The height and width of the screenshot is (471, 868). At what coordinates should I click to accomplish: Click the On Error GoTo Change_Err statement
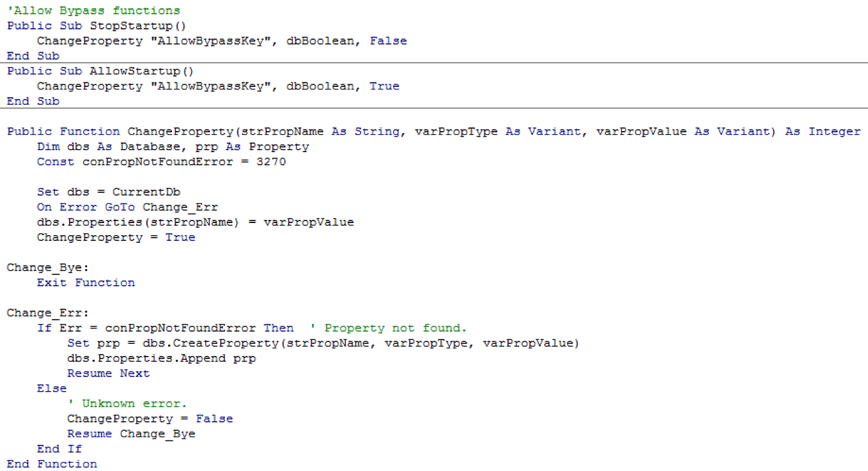tap(128, 206)
